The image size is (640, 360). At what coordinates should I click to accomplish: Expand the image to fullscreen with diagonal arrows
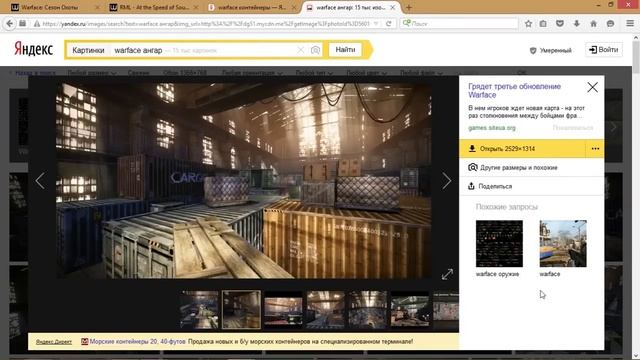pos(447,274)
